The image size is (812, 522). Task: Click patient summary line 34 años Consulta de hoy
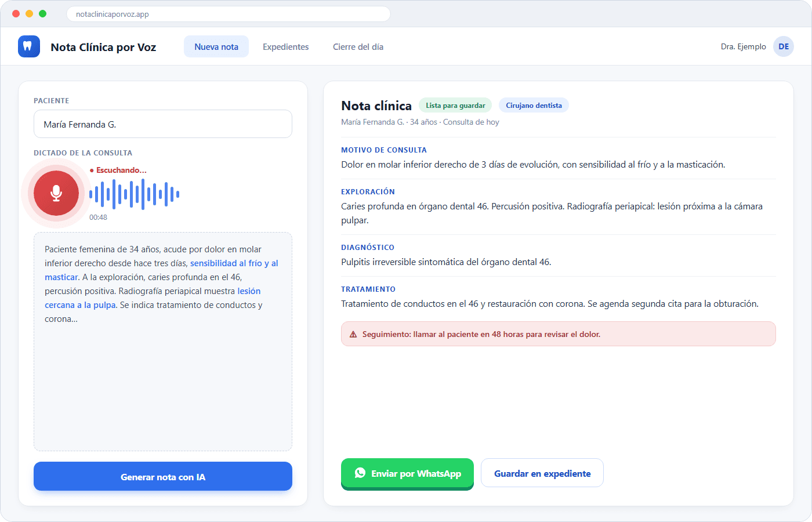(x=420, y=122)
